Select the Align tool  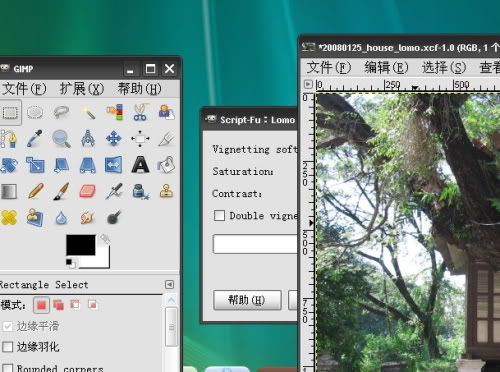pyautogui.click(x=140, y=139)
